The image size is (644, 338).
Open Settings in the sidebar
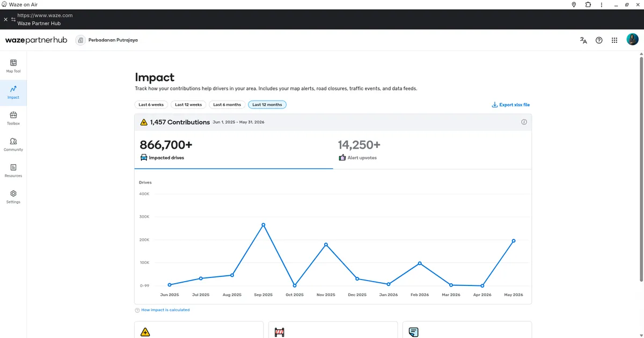13,197
